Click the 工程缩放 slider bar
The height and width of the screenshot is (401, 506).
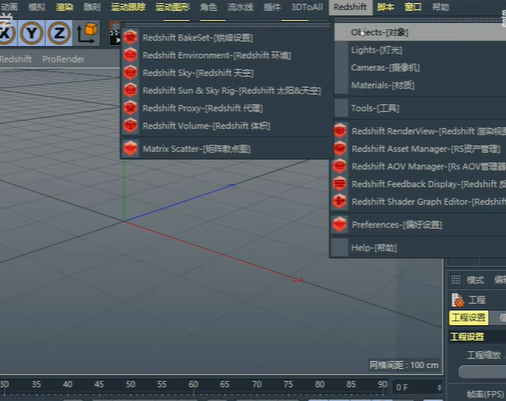click(x=482, y=372)
